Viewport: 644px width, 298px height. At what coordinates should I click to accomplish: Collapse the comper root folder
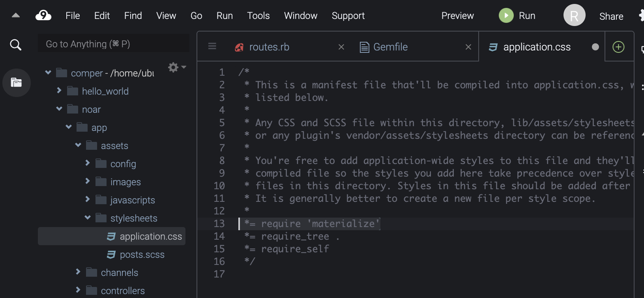click(48, 73)
